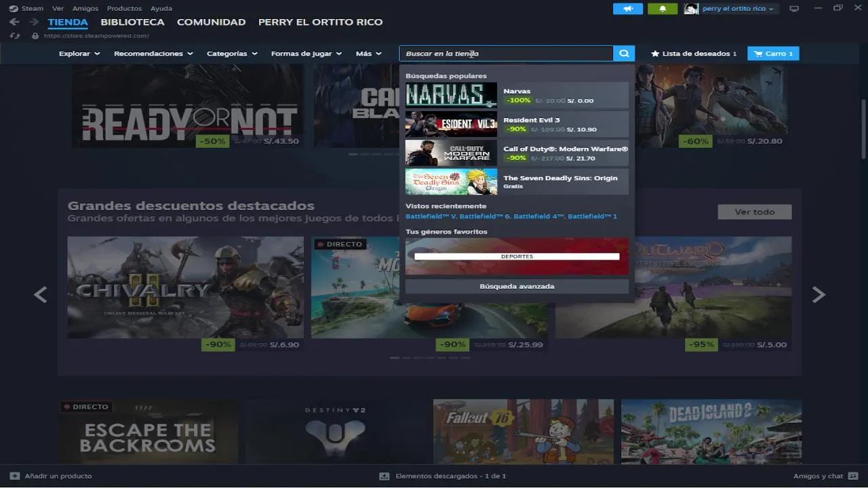Open Lista de deseados

click(694, 54)
